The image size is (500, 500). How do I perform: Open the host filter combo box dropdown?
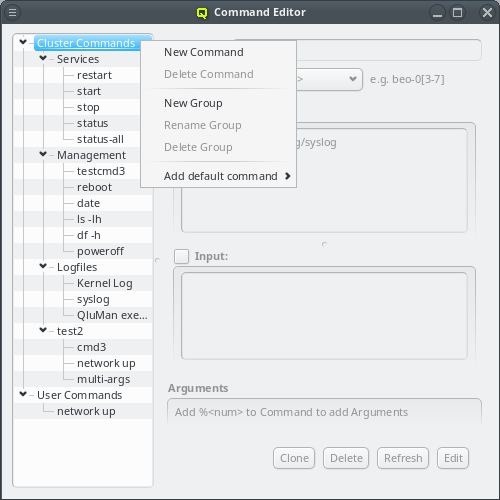[x=353, y=79]
